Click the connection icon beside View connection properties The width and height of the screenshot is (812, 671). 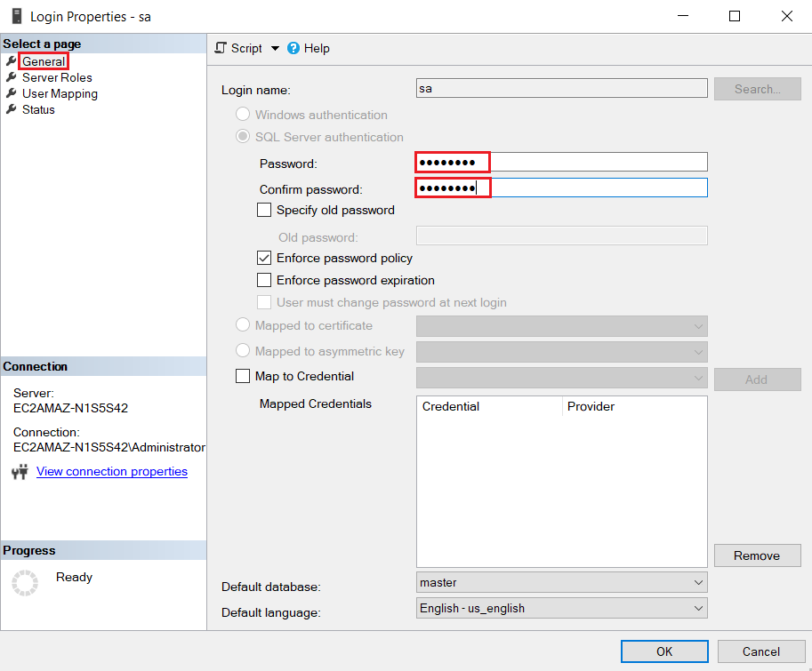19,471
